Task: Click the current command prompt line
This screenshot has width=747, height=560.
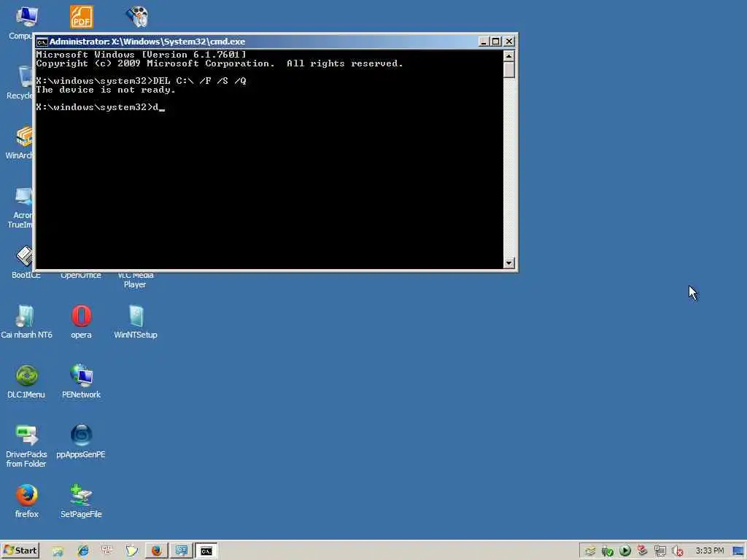Action: pos(100,108)
